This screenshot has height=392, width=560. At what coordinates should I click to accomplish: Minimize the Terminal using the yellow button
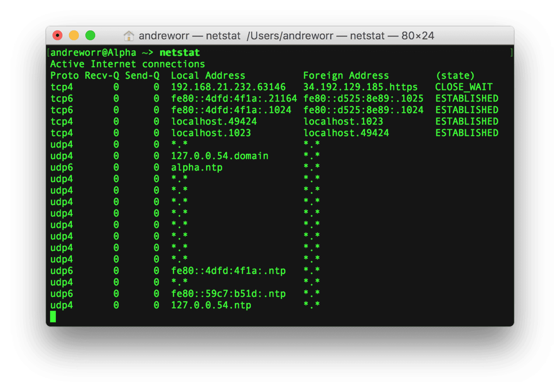(x=74, y=35)
